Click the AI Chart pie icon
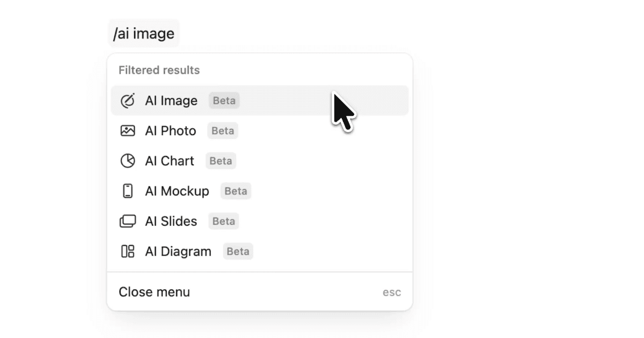The height and width of the screenshot is (338, 644). pos(128,160)
